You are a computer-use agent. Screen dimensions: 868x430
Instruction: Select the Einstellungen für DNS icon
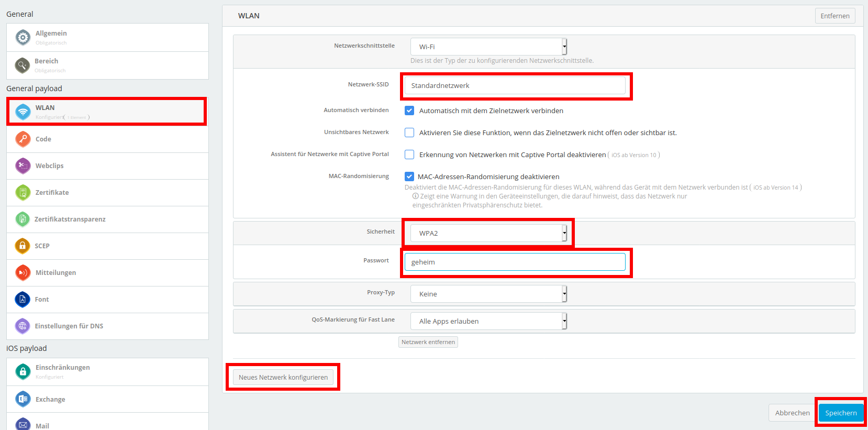coord(23,326)
